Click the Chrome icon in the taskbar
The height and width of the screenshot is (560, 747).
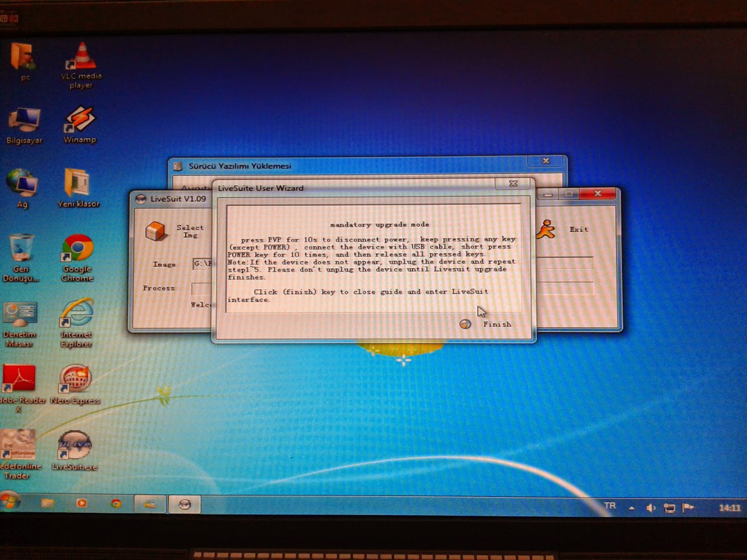tap(116, 503)
